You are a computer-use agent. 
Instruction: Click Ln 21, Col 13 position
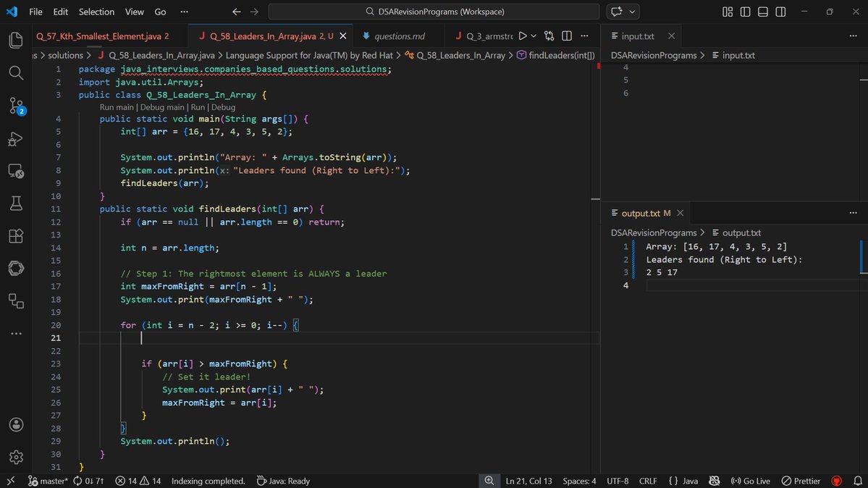click(528, 481)
